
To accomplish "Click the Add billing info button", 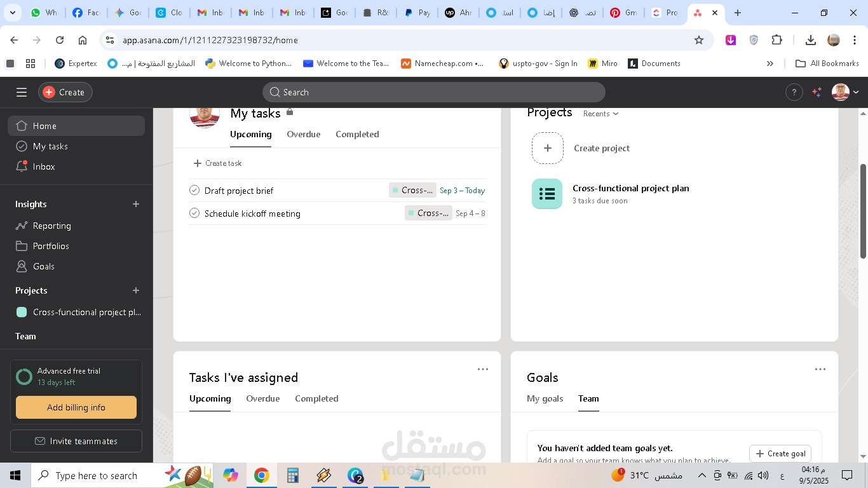I will (76, 407).
